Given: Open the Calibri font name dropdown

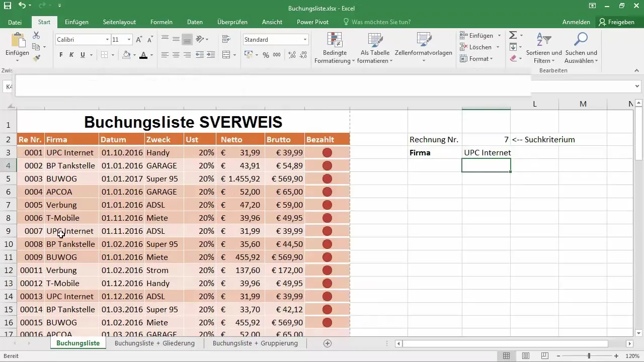Looking at the screenshot, I should click(x=107, y=39).
